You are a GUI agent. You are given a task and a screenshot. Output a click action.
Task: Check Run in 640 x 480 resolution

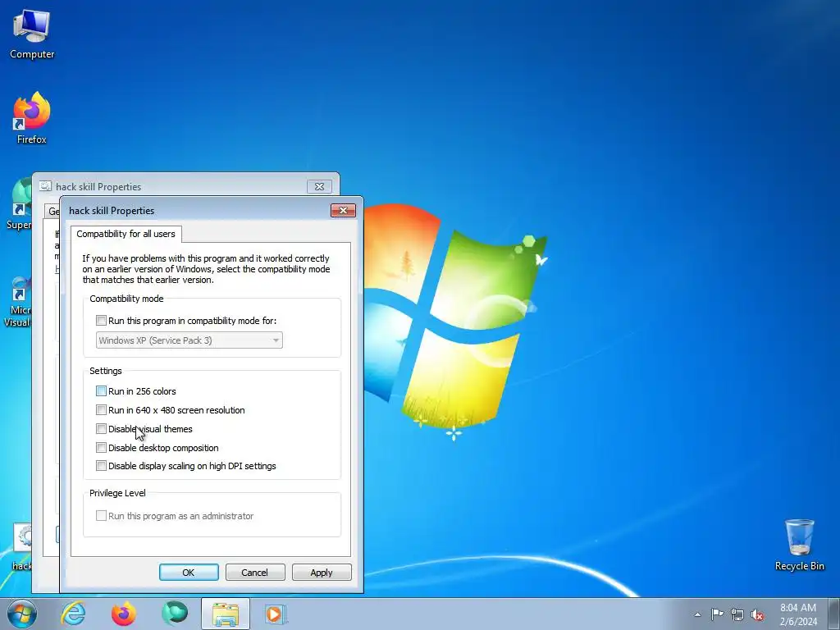[101, 410]
